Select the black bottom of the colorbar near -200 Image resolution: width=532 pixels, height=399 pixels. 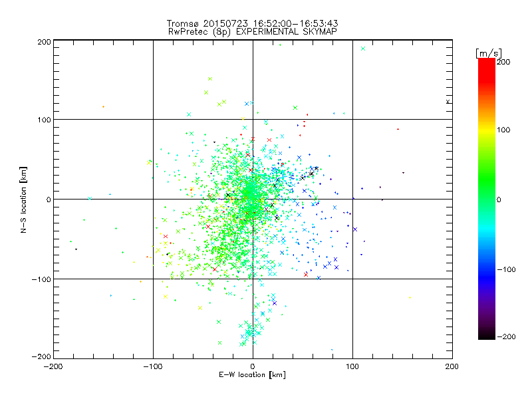487,336
